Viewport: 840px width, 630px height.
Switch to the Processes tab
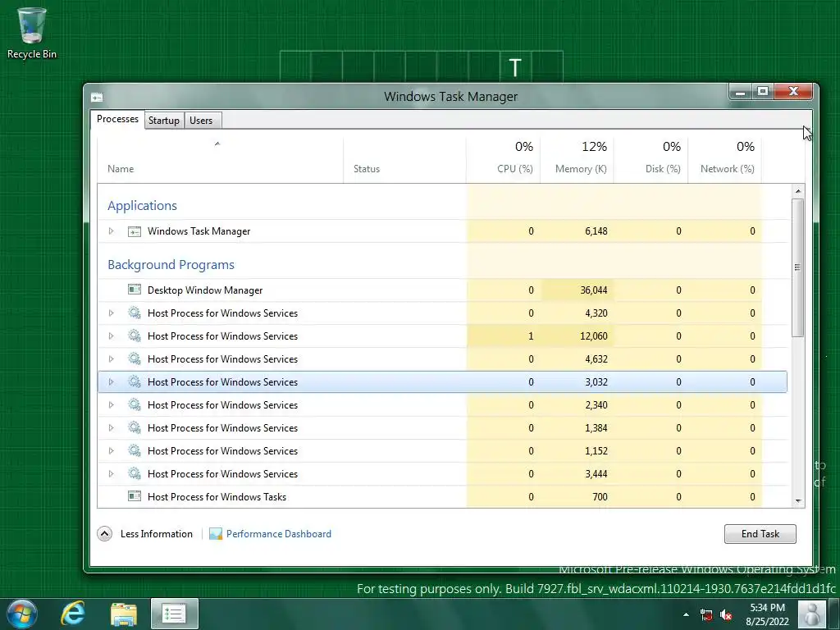pyautogui.click(x=117, y=120)
